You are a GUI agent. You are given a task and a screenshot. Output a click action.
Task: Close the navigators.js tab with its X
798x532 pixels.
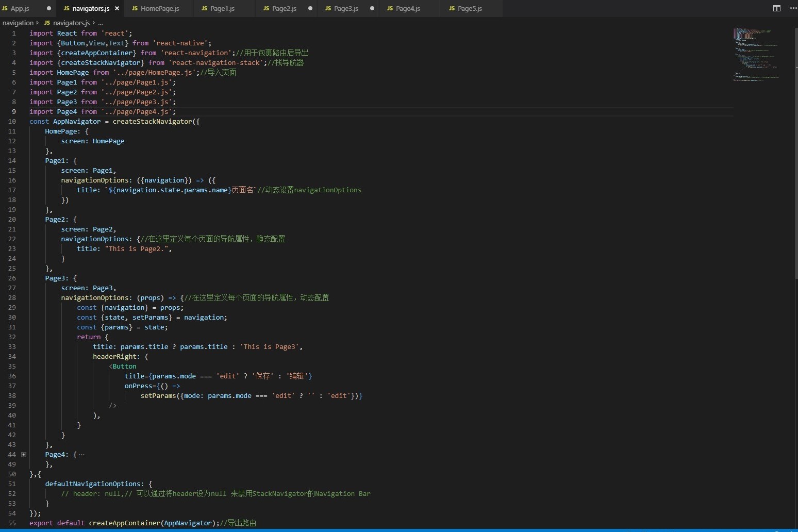point(117,8)
